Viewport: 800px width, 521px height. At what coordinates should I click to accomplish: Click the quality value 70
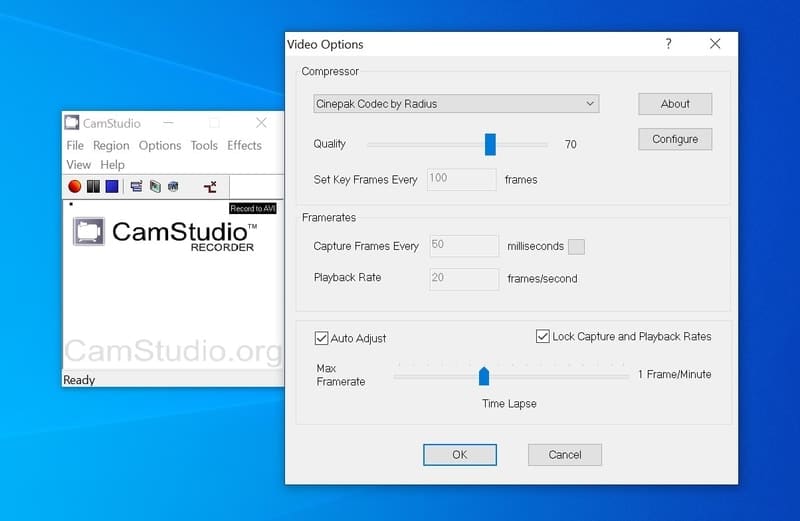pyautogui.click(x=570, y=144)
